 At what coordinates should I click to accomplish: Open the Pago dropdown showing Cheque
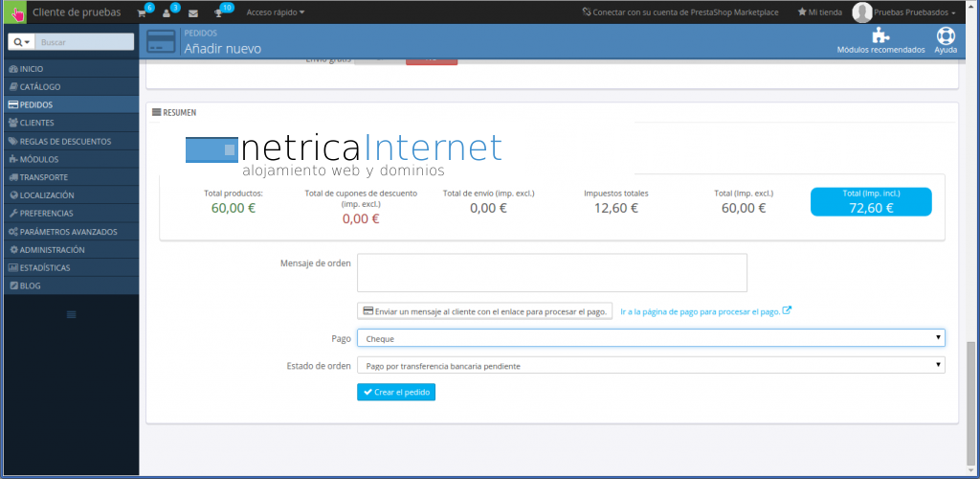(x=651, y=338)
